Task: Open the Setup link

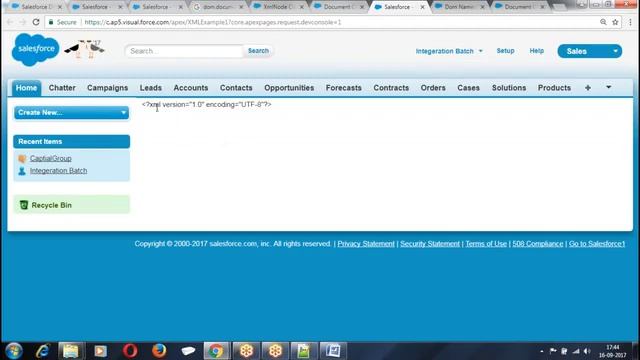Action: click(505, 51)
